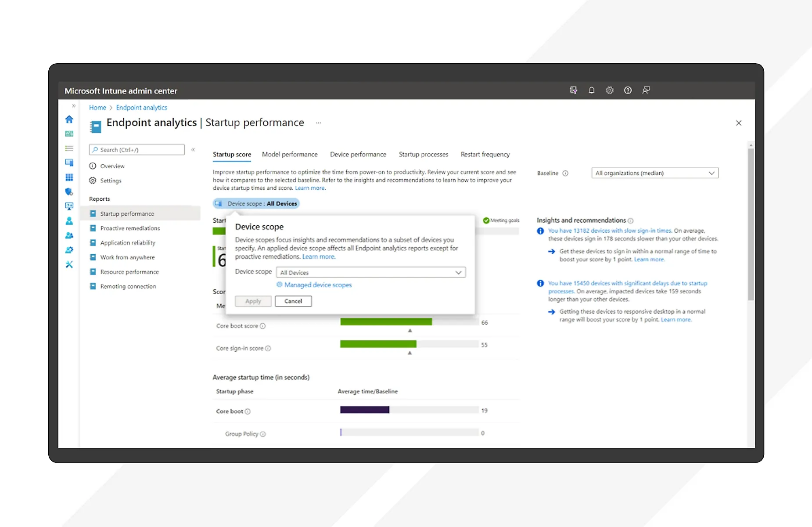The width and height of the screenshot is (812, 527).
Task: Click the Group Policy average time bar
Action: (x=410, y=433)
